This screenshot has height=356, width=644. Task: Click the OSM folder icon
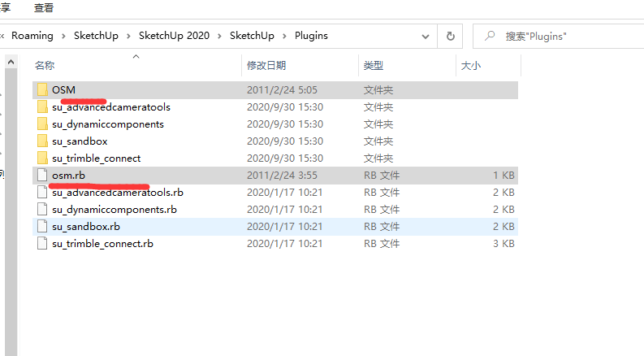42,89
